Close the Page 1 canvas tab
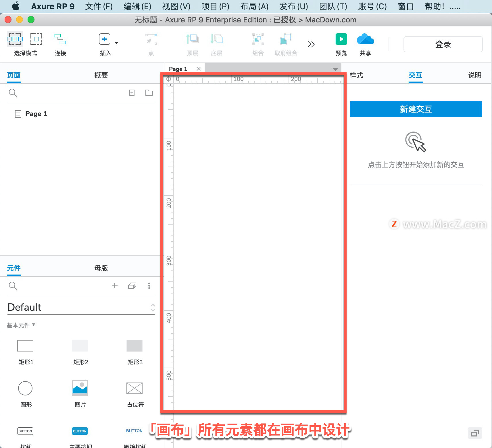This screenshot has width=492, height=448. (199, 69)
